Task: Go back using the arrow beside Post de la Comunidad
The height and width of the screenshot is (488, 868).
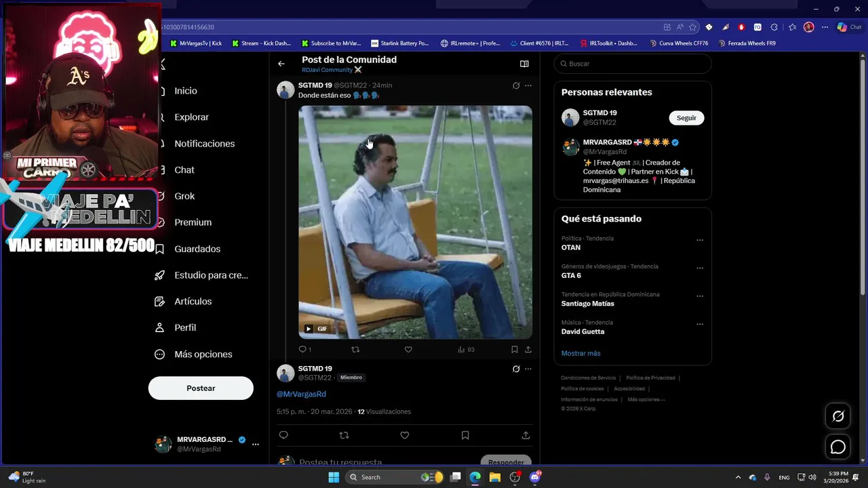Action: 281,64
